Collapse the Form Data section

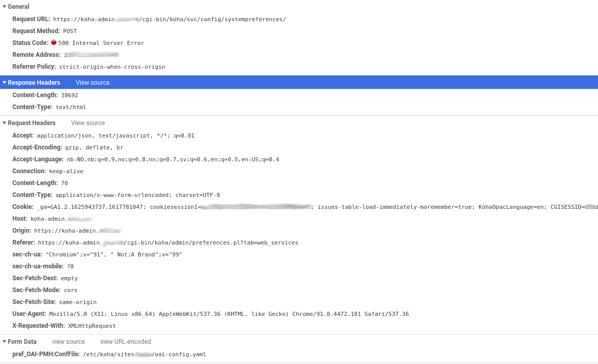point(4,342)
